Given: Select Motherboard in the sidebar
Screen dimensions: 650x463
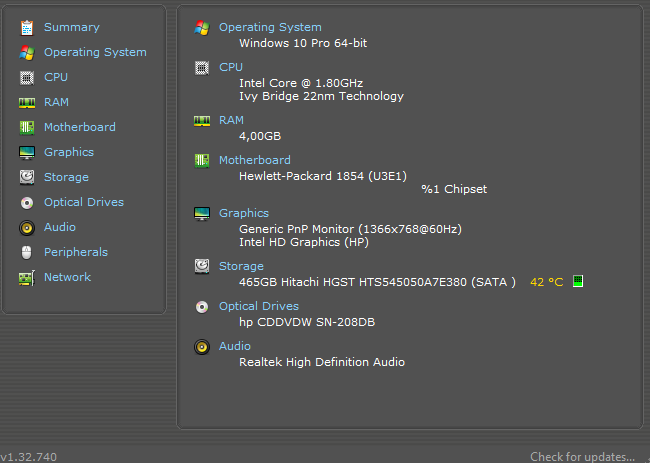Looking at the screenshot, I should click(x=80, y=127).
